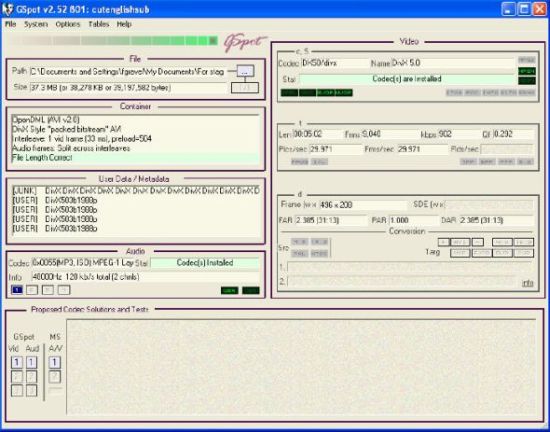Screen dimensions: 550x432
Task: Click the MS A/V solution 1 button
Action: (x=54, y=362)
